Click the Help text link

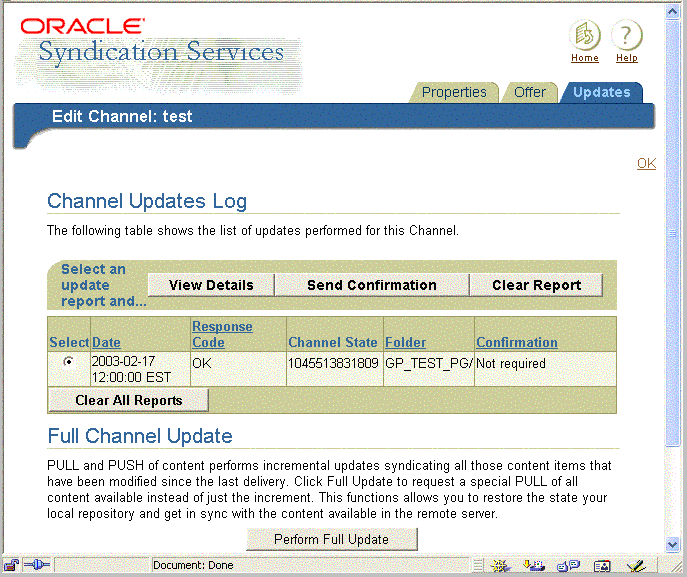pos(627,58)
